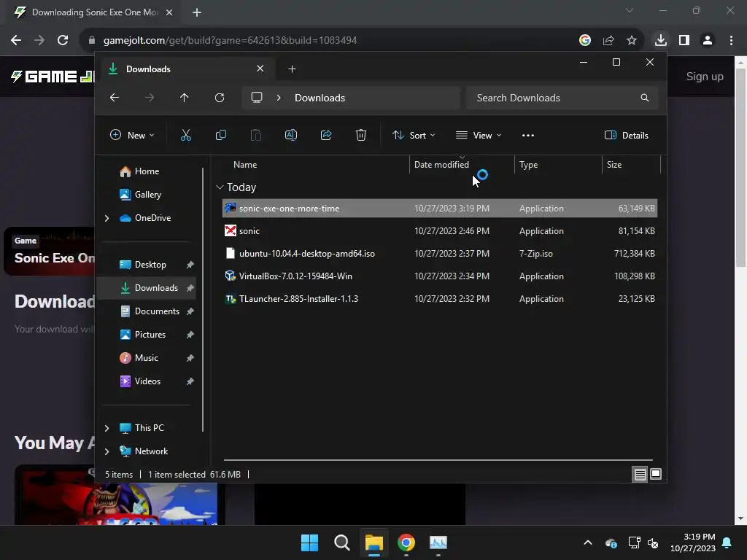Image resolution: width=747 pixels, height=560 pixels.
Task: Click Chrome's browser back arrow
Action: click(x=16, y=40)
